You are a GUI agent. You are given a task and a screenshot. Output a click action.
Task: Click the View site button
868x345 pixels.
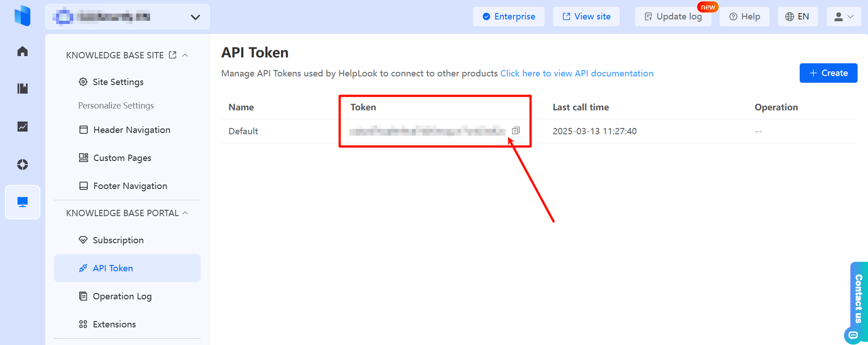pyautogui.click(x=586, y=17)
